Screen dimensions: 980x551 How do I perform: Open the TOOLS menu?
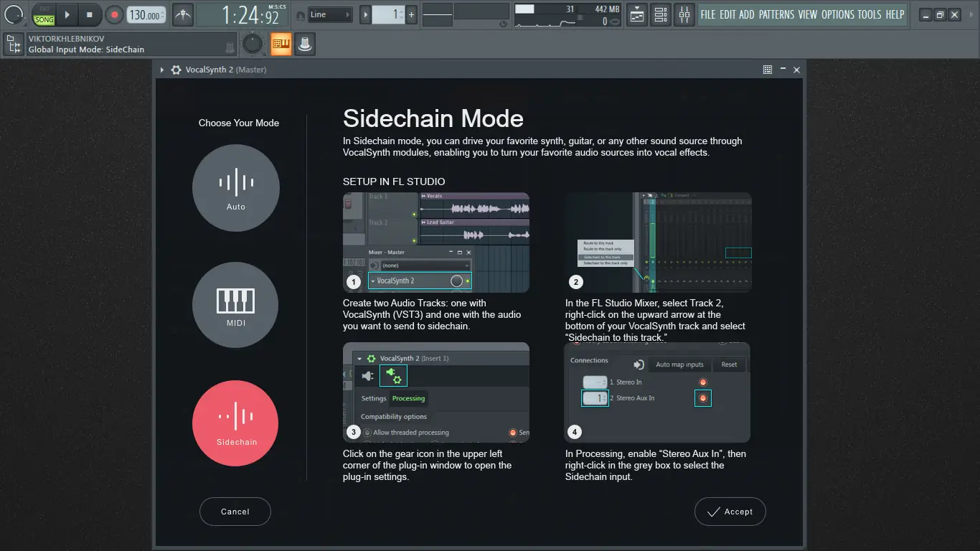click(870, 14)
